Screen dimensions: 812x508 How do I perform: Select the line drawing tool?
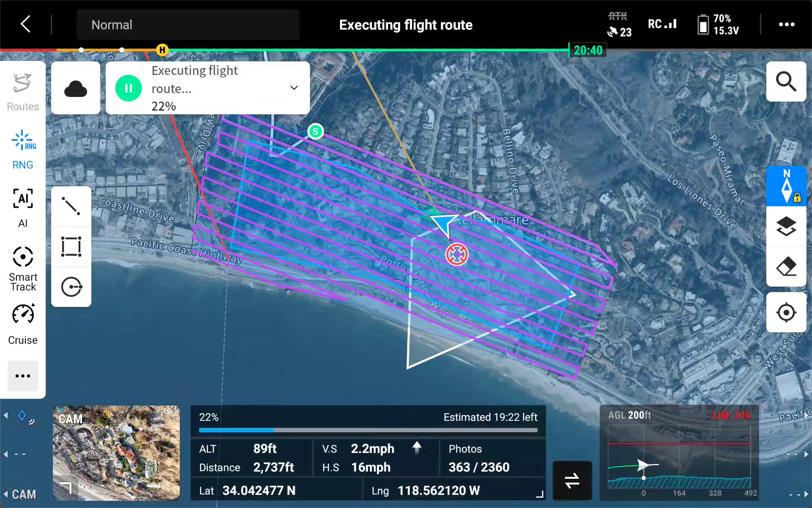pos(71,206)
